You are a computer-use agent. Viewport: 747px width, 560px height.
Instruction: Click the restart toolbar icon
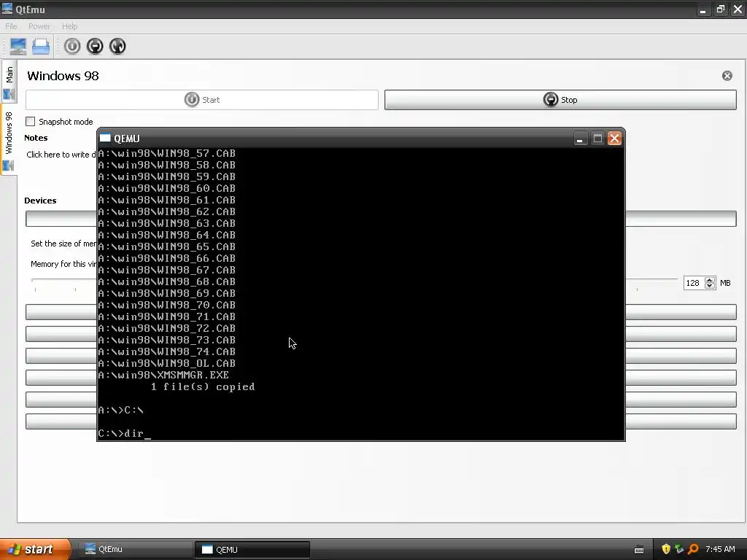click(x=117, y=46)
